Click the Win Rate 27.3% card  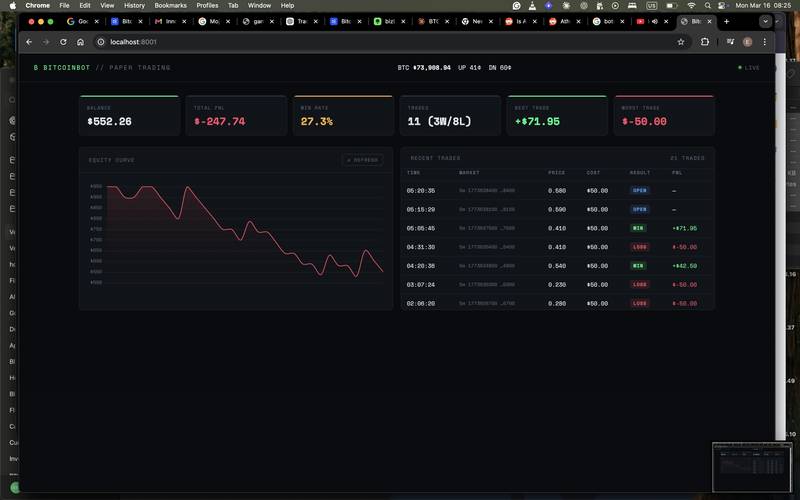click(x=343, y=116)
